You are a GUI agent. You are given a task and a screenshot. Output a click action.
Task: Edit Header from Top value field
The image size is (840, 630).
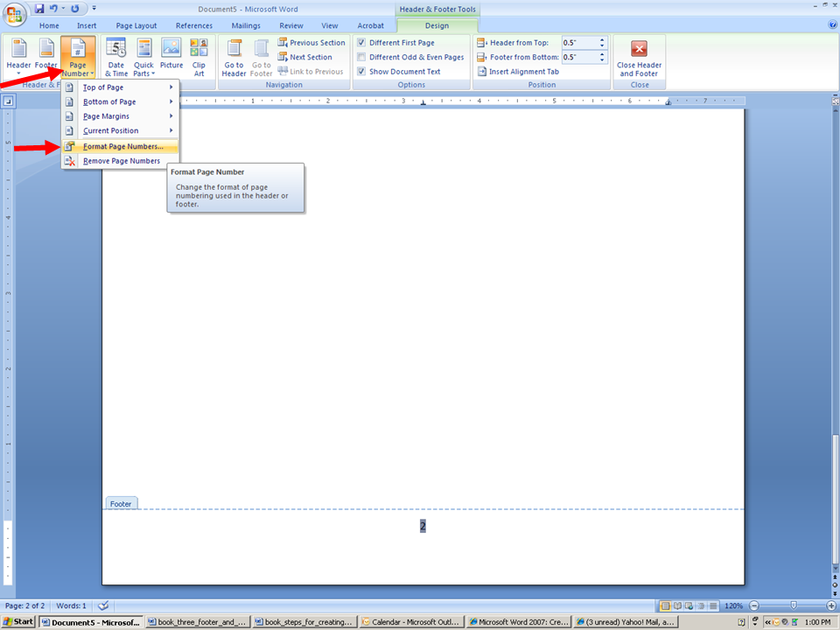coord(579,42)
